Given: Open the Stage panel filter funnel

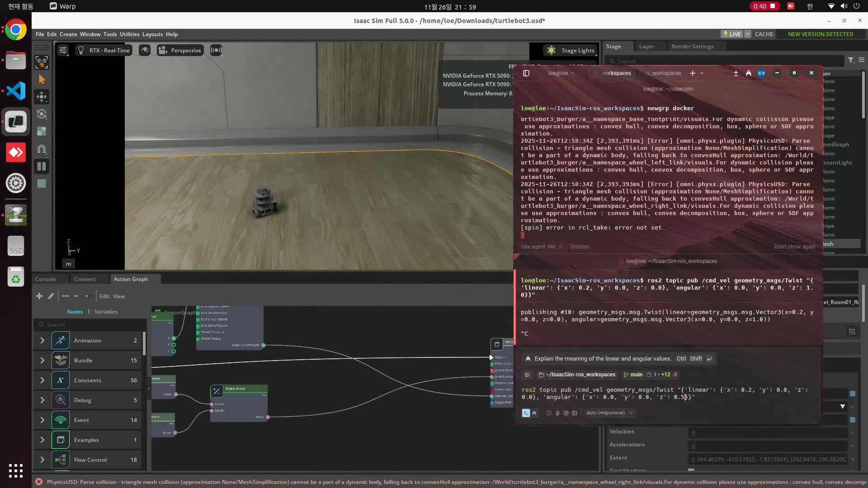Looking at the screenshot, I should (x=851, y=60).
